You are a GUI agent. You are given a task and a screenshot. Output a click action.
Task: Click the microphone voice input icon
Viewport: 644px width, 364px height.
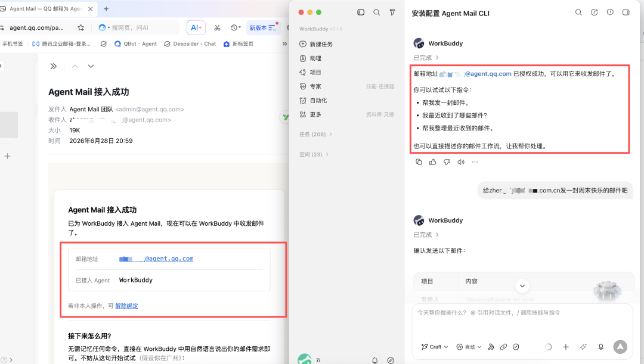pos(601,347)
